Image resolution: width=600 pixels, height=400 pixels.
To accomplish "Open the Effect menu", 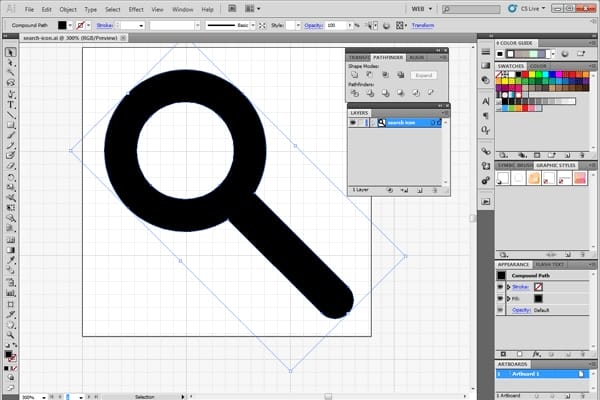I will pyautogui.click(x=136, y=9).
